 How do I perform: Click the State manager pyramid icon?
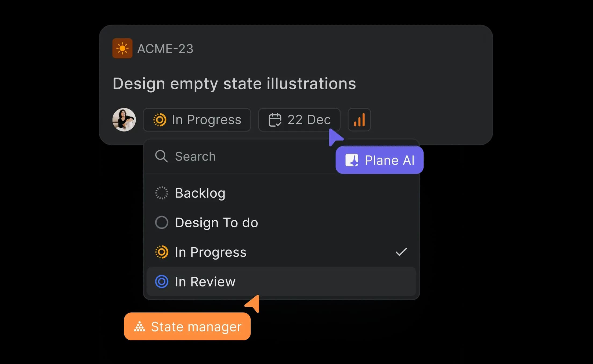tap(140, 327)
